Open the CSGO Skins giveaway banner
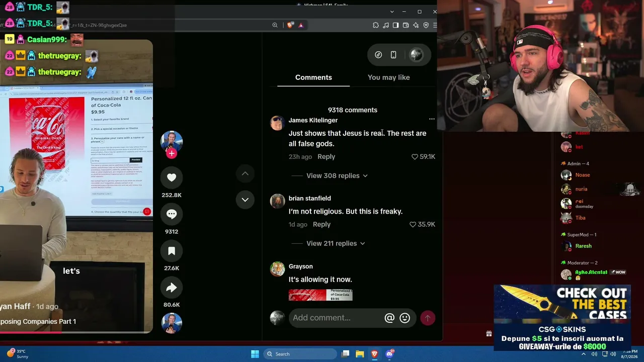 click(x=562, y=318)
